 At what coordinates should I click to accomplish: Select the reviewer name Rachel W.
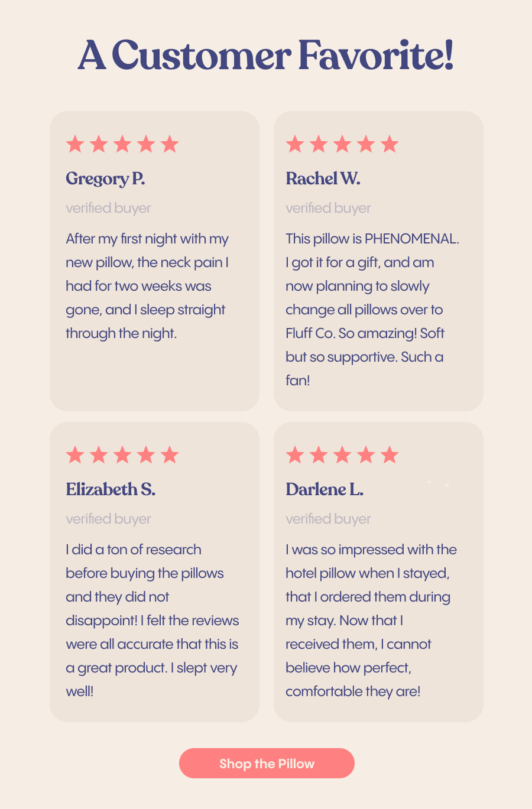pyautogui.click(x=323, y=178)
